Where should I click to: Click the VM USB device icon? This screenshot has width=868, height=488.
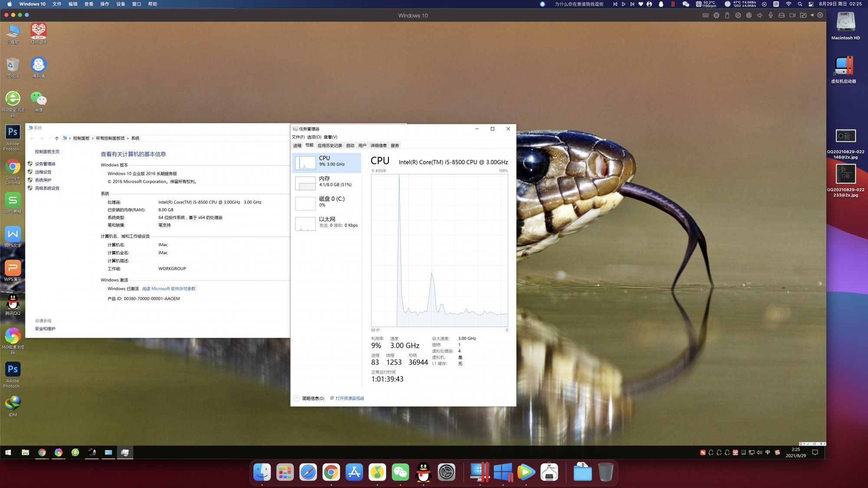(727, 15)
